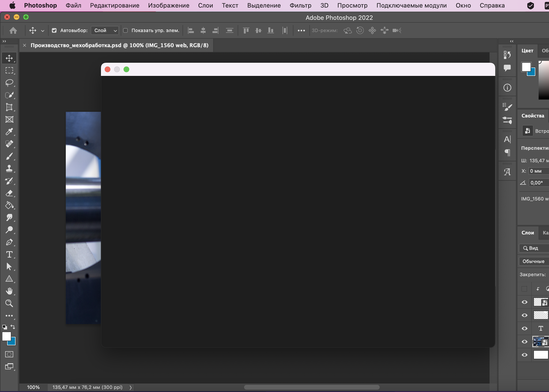Swap foreground and background colors
The width and height of the screenshot is (549, 392).
click(x=13, y=327)
